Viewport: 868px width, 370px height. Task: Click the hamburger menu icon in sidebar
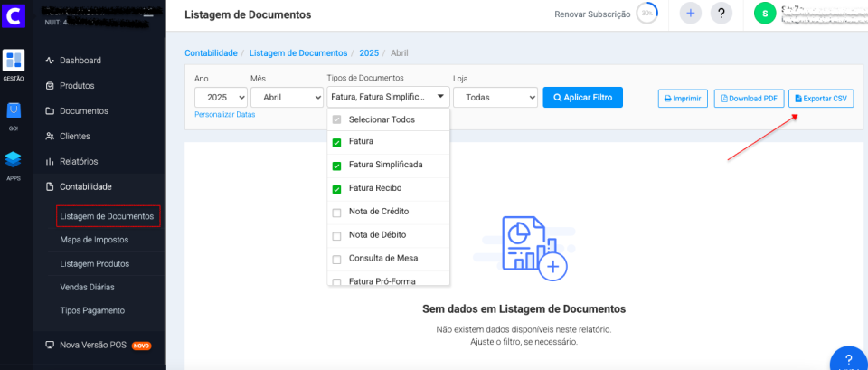[x=148, y=15]
